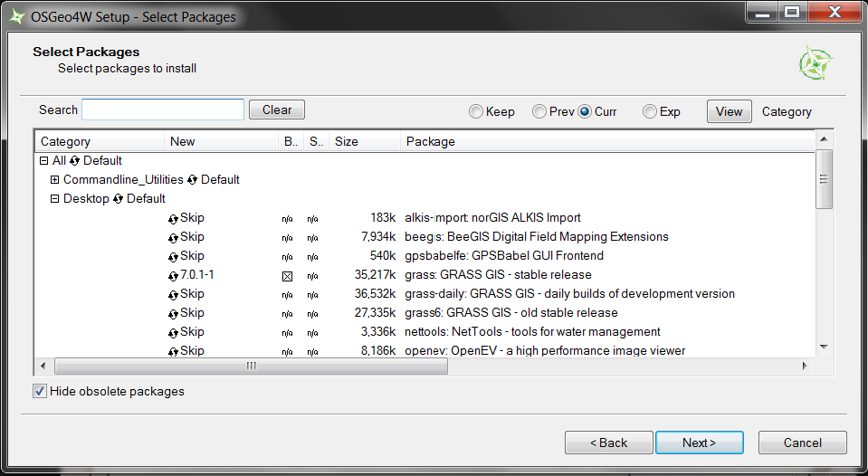Select the Exp radio button
Viewport: 868px width, 476px height.
pos(650,112)
